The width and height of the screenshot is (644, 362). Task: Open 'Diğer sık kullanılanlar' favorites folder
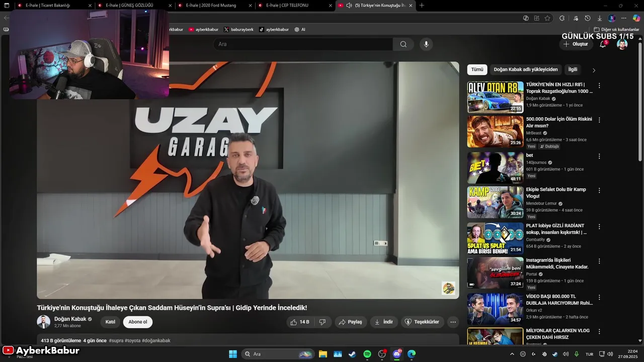616,30
